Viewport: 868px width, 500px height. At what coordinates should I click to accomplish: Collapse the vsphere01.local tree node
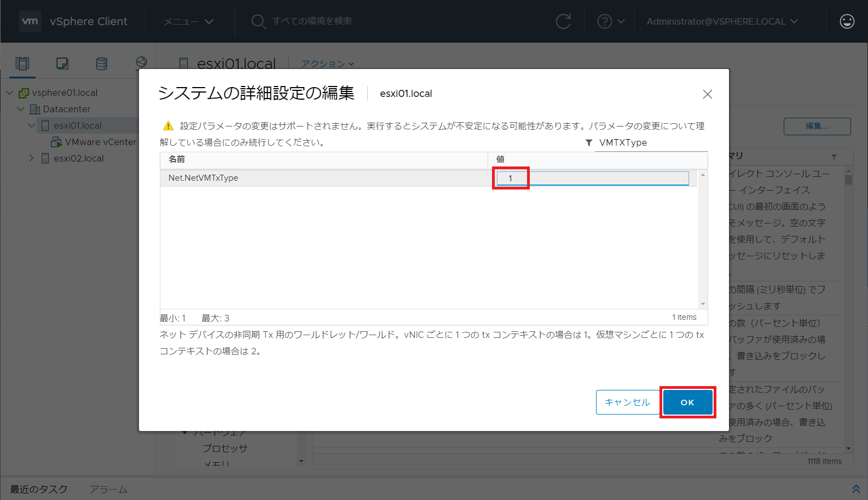point(9,93)
